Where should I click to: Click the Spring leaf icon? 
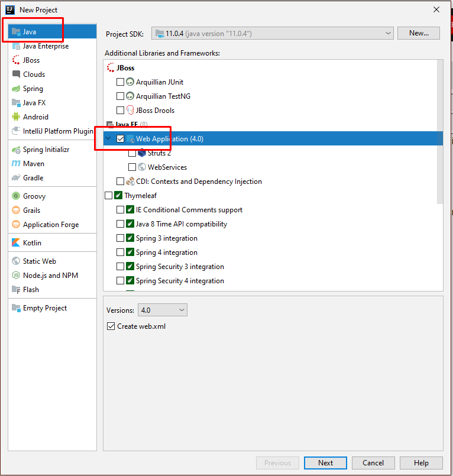tap(16, 88)
